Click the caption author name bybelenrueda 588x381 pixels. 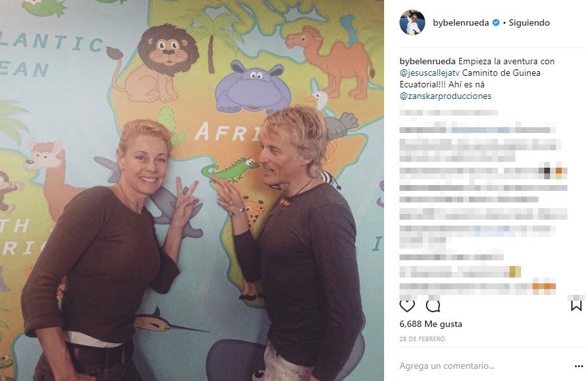(x=428, y=61)
